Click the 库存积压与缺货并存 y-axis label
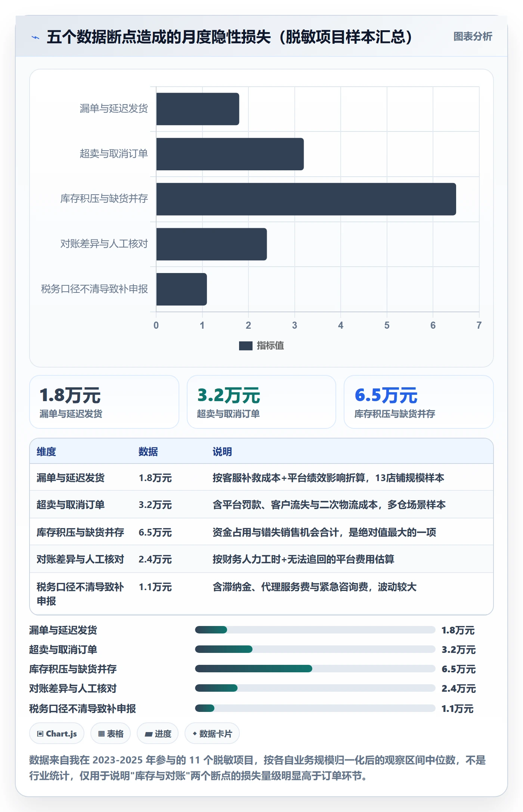The image size is (523, 812). 104,199
